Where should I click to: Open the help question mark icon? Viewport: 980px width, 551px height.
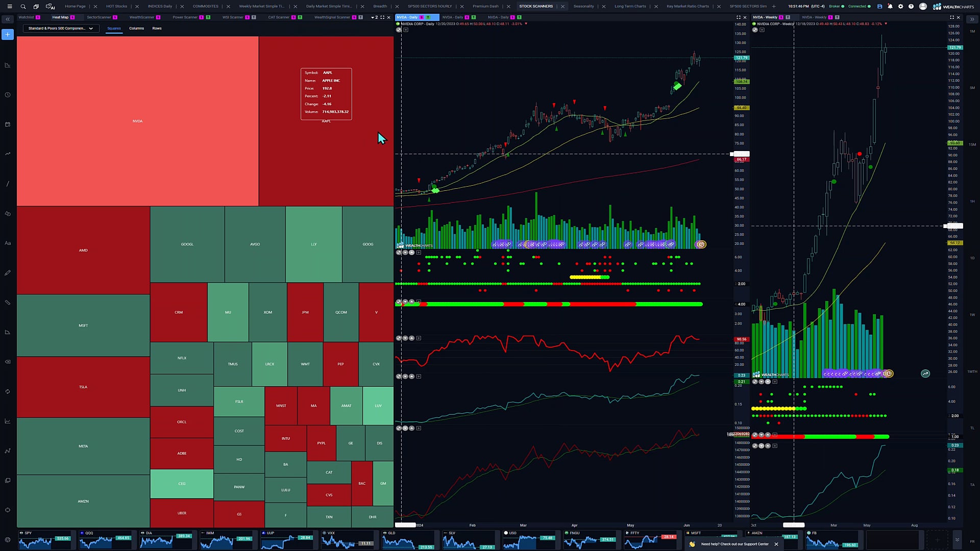coord(911,7)
